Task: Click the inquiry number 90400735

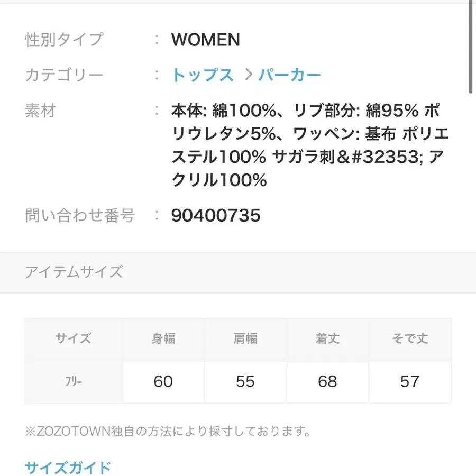Action: tap(216, 216)
